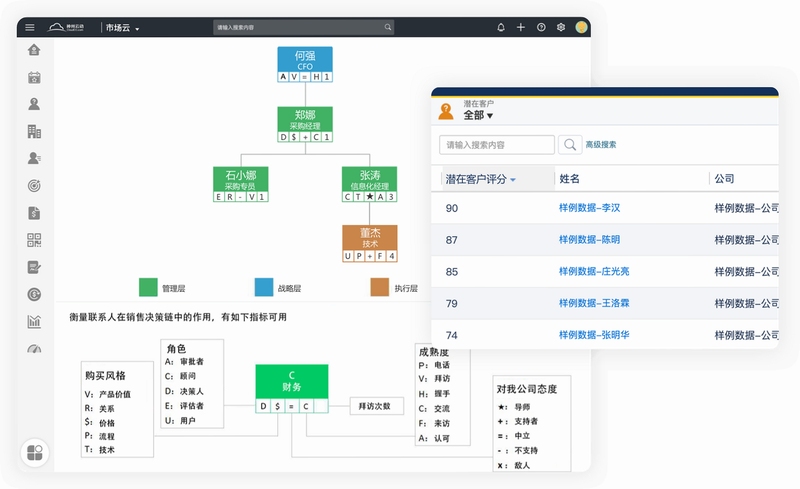Click the leads search magnifier button
This screenshot has width=800, height=489.
tap(570, 145)
